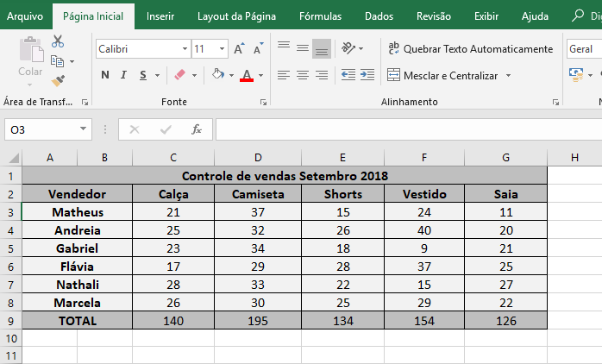Decrease font size with small A
Viewport: 602px width, 364px height.
[x=259, y=49]
